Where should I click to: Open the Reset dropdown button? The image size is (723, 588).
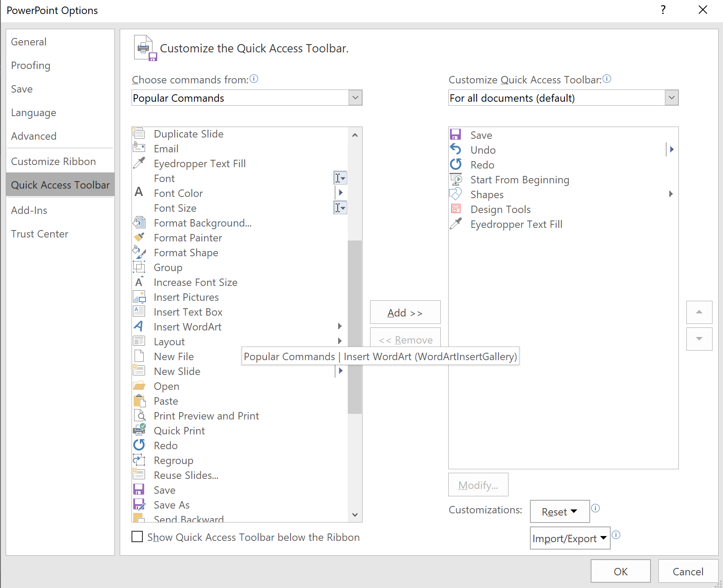click(x=560, y=512)
